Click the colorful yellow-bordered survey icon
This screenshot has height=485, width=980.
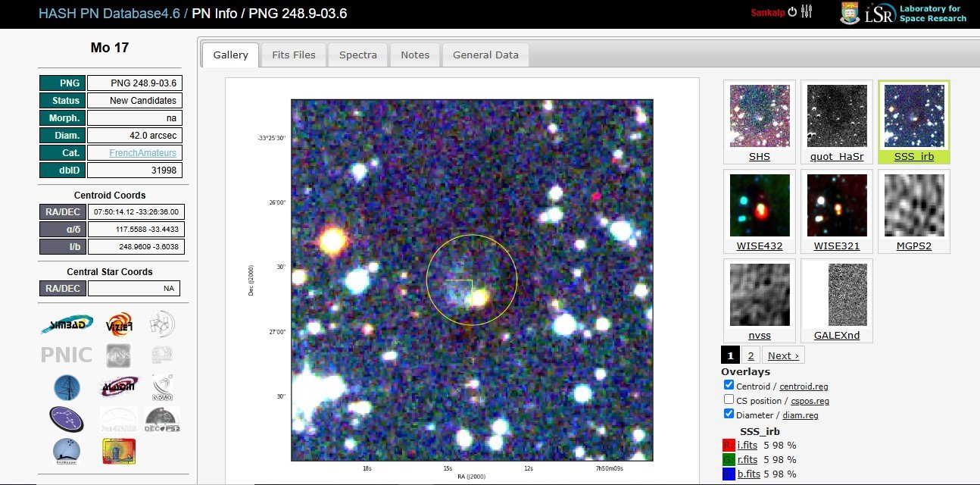(119, 451)
